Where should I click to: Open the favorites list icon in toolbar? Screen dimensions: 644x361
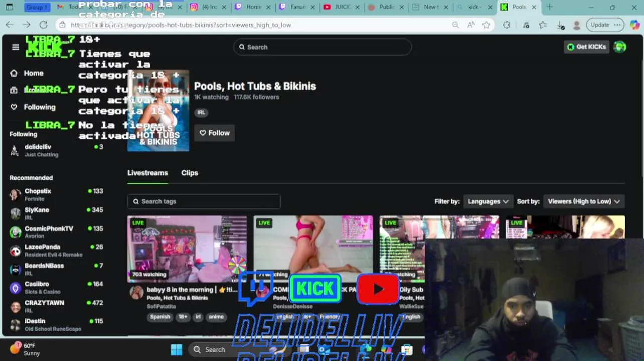[x=543, y=25]
